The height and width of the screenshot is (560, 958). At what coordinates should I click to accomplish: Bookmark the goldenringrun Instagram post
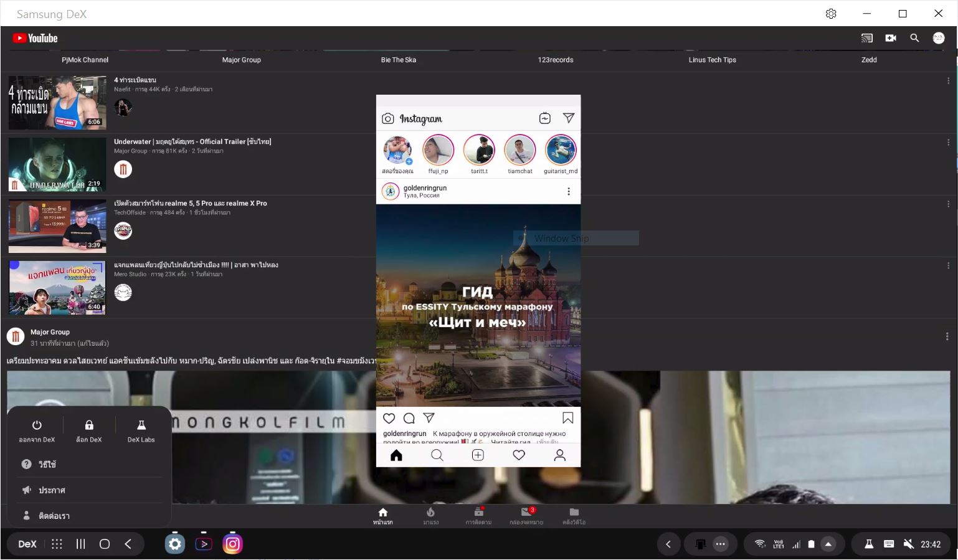coord(568,417)
